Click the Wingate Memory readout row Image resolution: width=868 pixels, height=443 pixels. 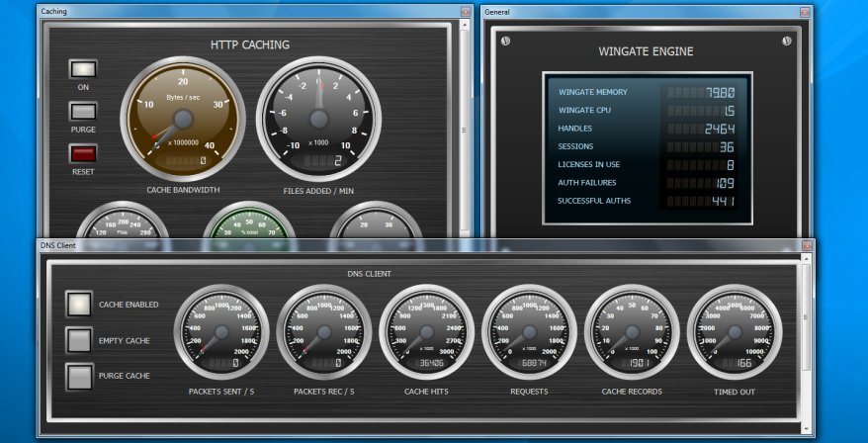(647, 92)
